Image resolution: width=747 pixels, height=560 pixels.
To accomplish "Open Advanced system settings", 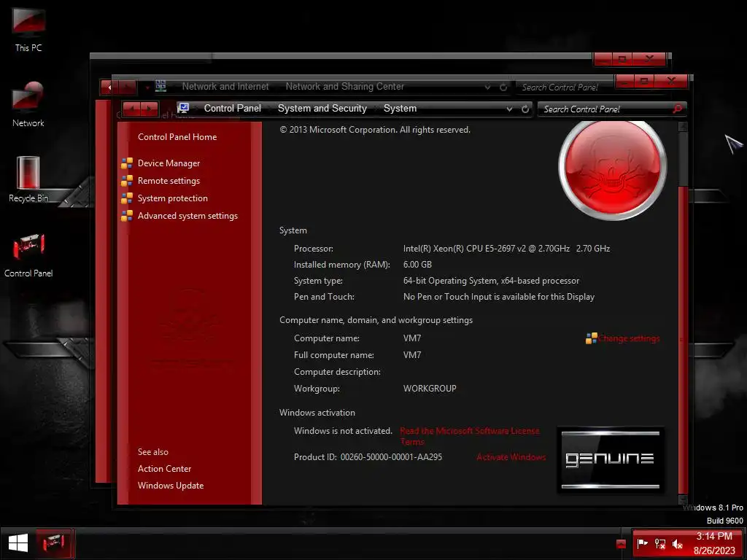I will [x=187, y=216].
